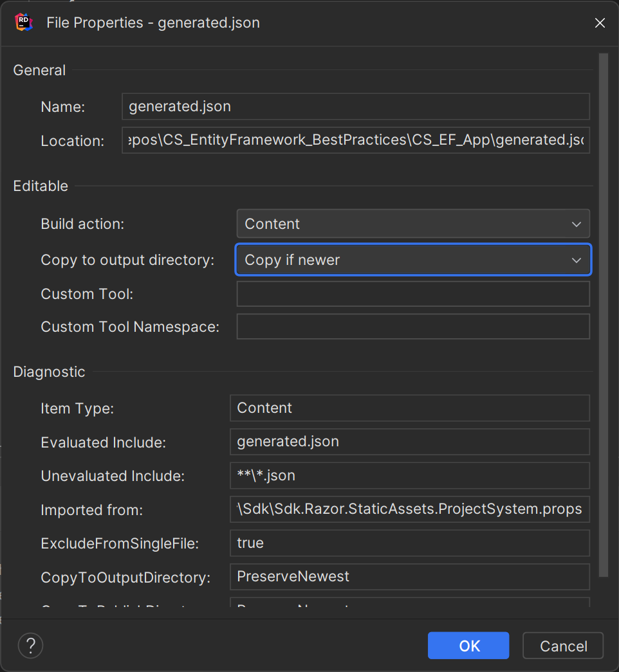The image size is (619, 672).
Task: Click the Rider logo in title bar
Action: coord(24,23)
